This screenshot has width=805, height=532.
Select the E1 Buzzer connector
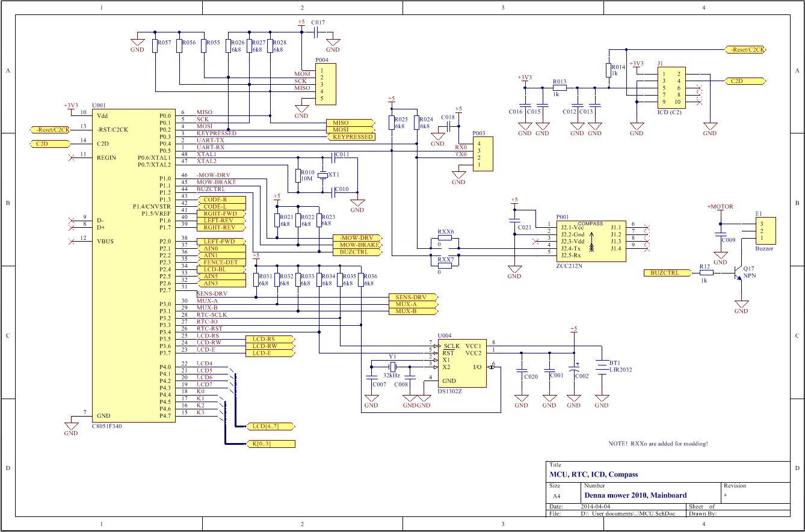click(x=764, y=231)
